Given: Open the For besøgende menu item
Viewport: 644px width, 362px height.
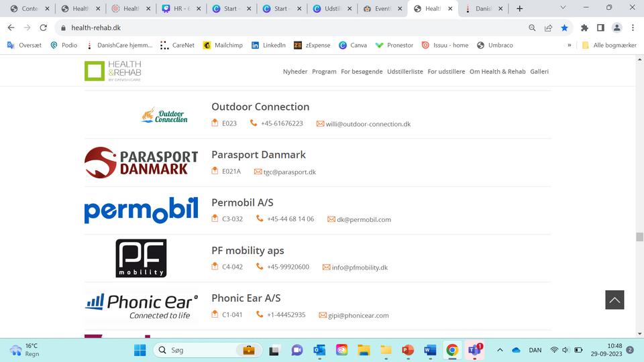Looking at the screenshot, I should tap(362, 72).
